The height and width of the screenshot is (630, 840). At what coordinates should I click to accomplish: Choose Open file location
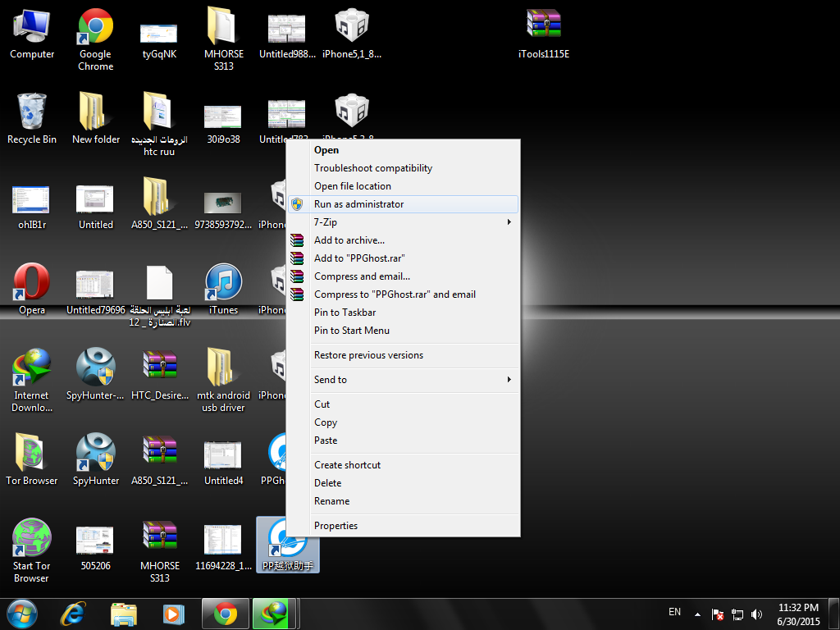pos(404,186)
